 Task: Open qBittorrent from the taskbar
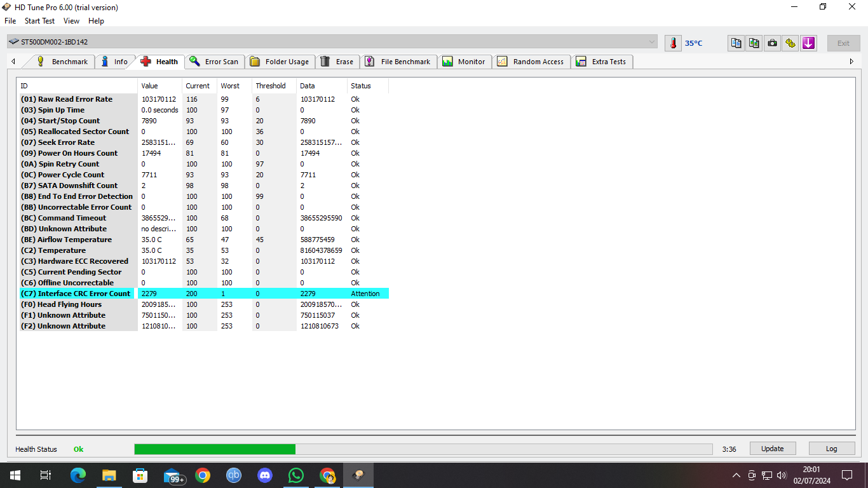pyautogui.click(x=234, y=475)
